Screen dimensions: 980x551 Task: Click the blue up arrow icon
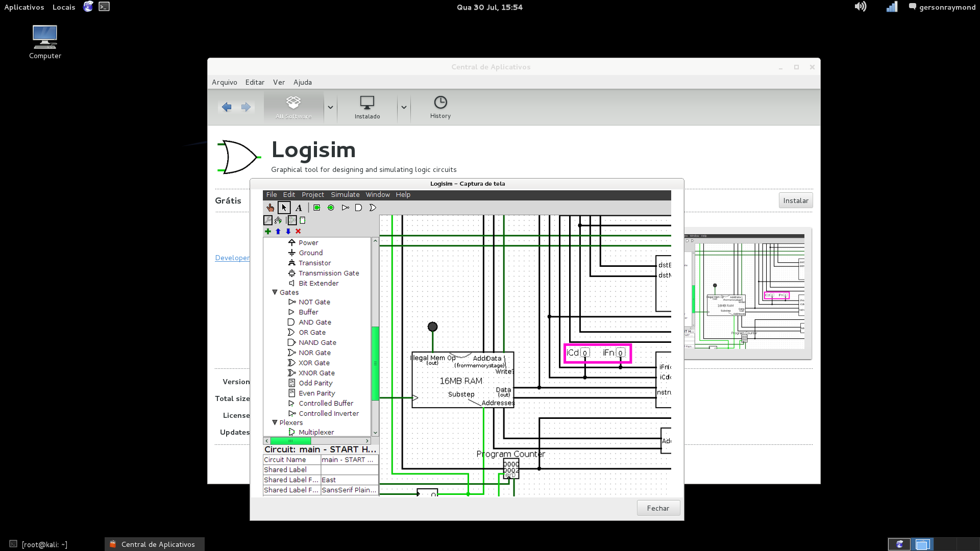278,231
